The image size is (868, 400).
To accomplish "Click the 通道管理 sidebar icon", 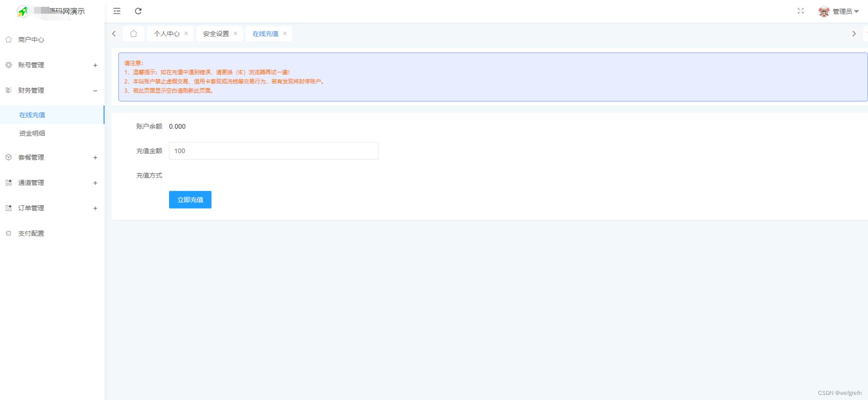I will pos(8,182).
